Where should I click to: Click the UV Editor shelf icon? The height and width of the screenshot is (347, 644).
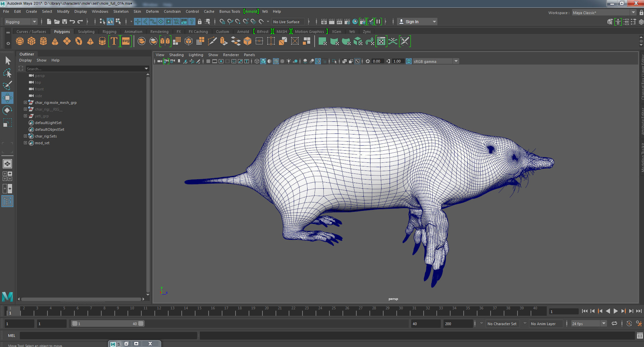point(381,41)
